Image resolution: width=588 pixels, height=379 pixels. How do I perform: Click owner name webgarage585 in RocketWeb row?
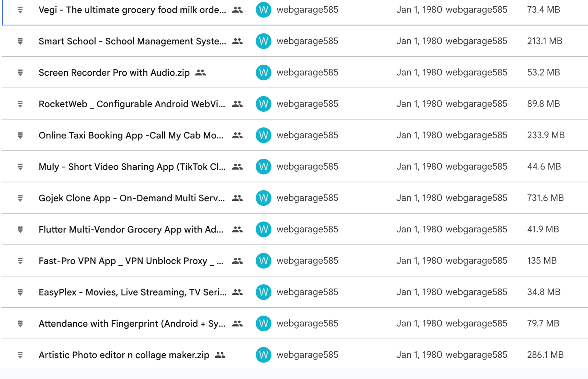click(x=307, y=104)
